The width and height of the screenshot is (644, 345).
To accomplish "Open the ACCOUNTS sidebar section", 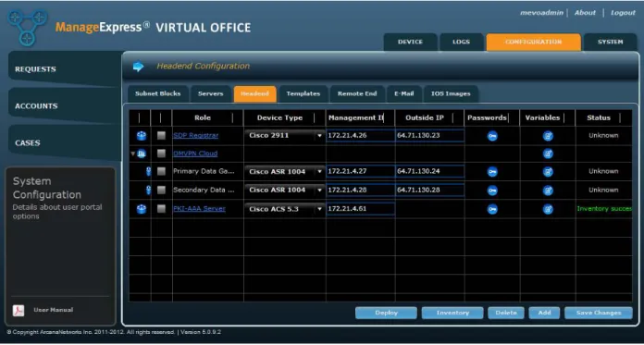I will coord(65,106).
